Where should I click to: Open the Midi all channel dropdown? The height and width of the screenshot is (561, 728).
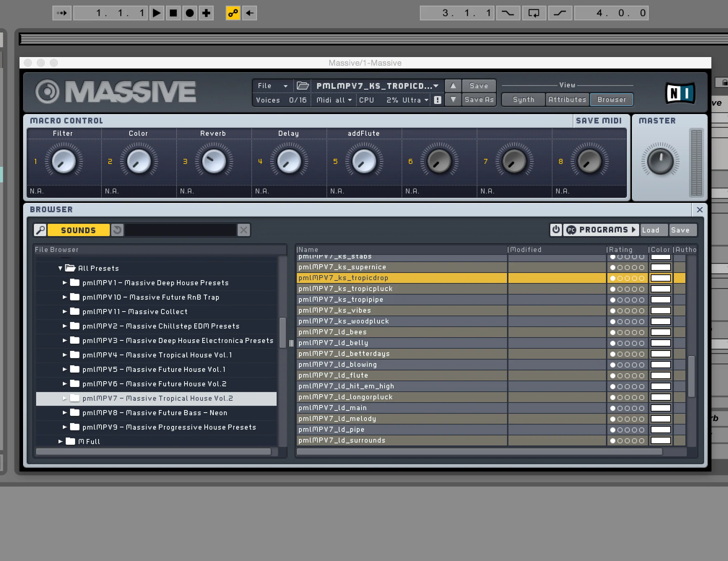click(334, 100)
